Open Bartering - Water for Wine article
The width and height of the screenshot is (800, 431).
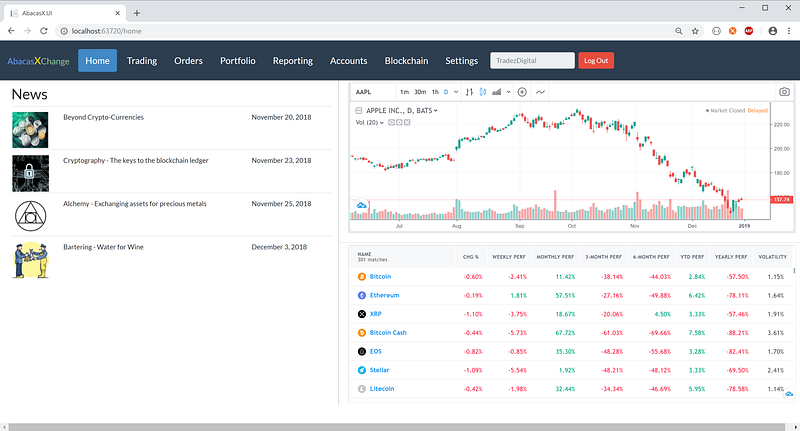coord(104,247)
